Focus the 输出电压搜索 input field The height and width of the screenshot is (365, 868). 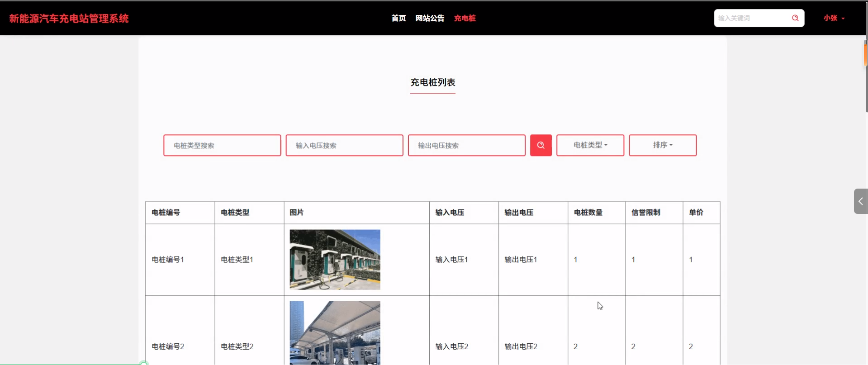466,145
